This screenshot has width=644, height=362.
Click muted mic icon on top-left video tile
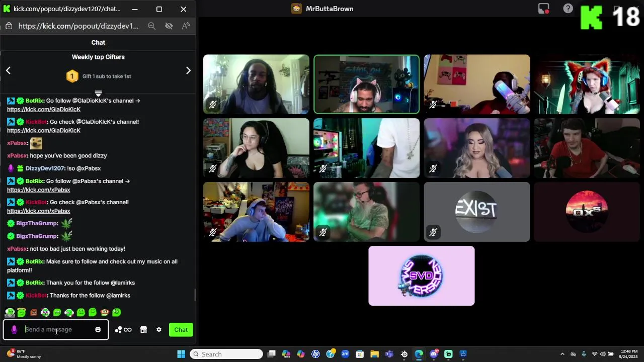coord(213,105)
